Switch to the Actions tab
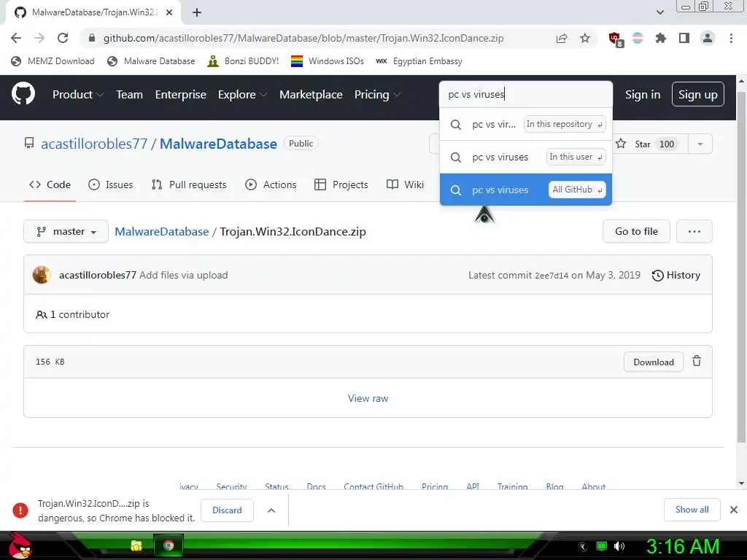The width and height of the screenshot is (747, 560). (x=271, y=184)
